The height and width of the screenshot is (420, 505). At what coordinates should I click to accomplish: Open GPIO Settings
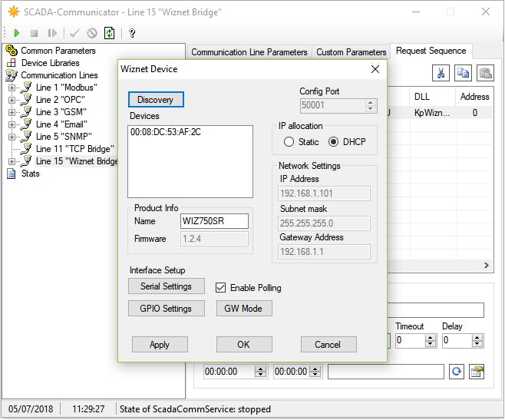click(167, 309)
